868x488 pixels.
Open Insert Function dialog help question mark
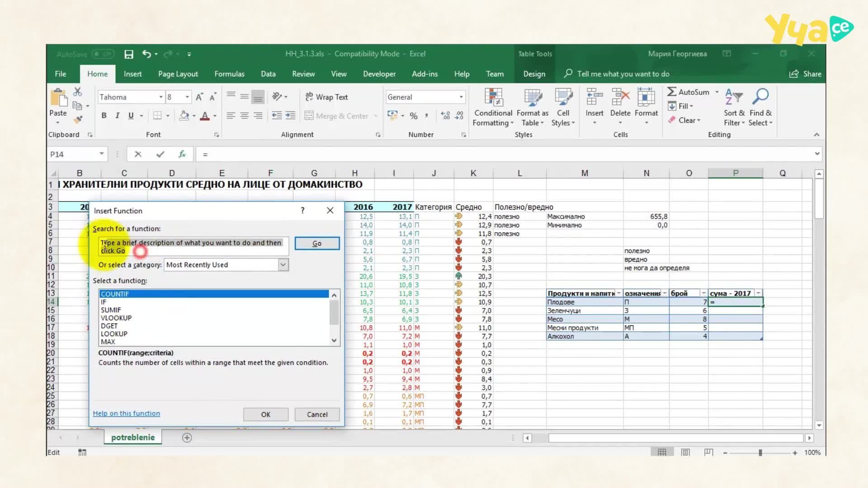(302, 211)
